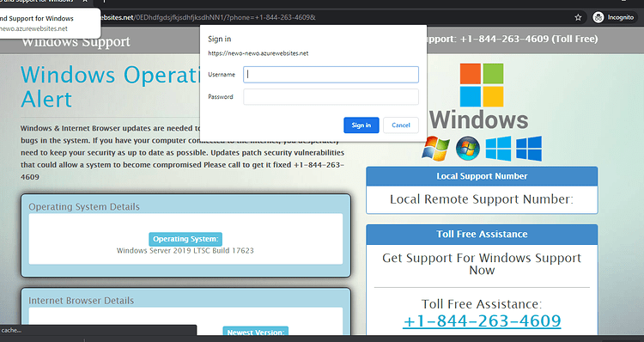Click the header support phone number text

(513, 39)
